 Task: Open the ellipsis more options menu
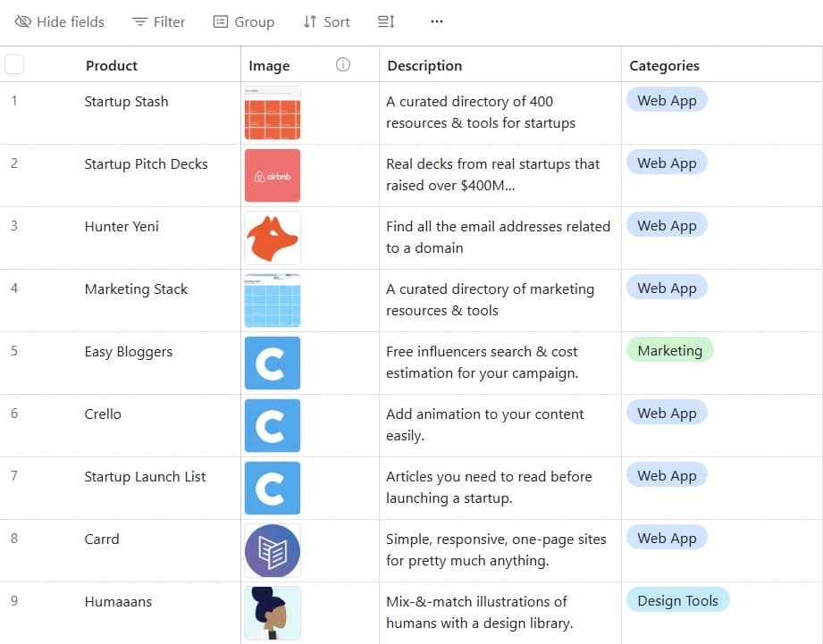coord(436,21)
